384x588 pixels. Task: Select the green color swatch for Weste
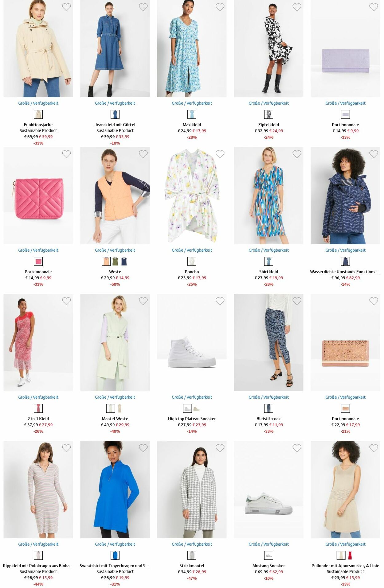pos(115,261)
